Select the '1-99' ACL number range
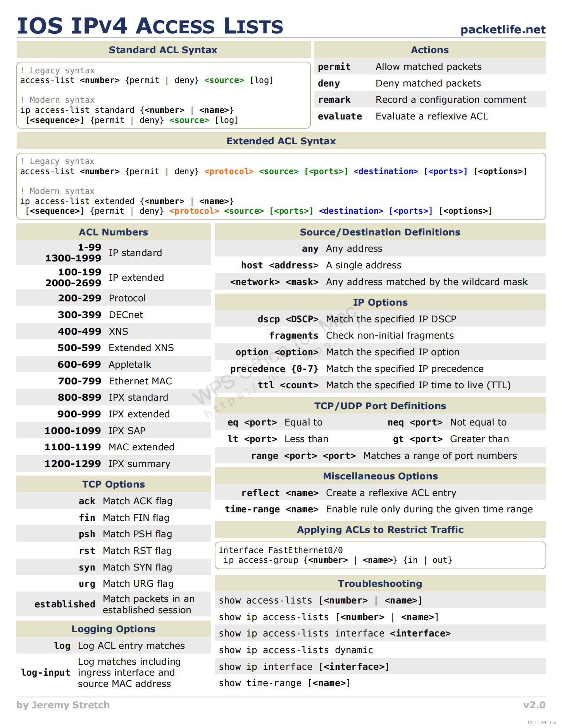 pyautogui.click(x=90, y=247)
